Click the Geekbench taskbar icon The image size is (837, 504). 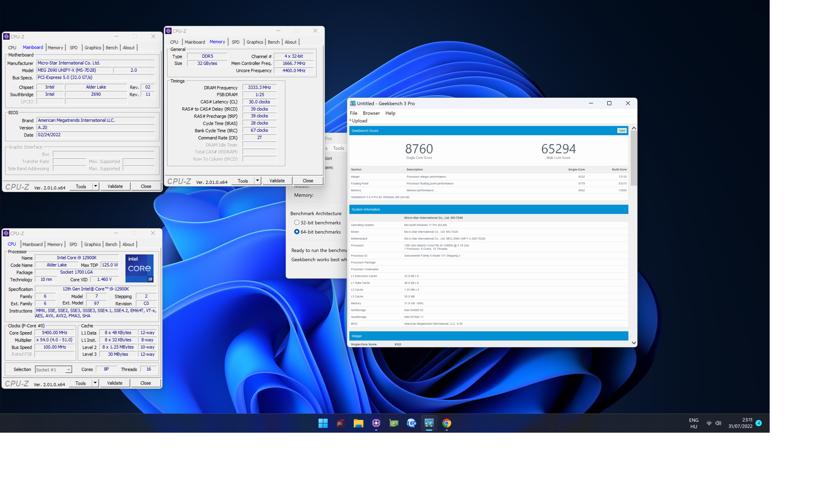[429, 423]
